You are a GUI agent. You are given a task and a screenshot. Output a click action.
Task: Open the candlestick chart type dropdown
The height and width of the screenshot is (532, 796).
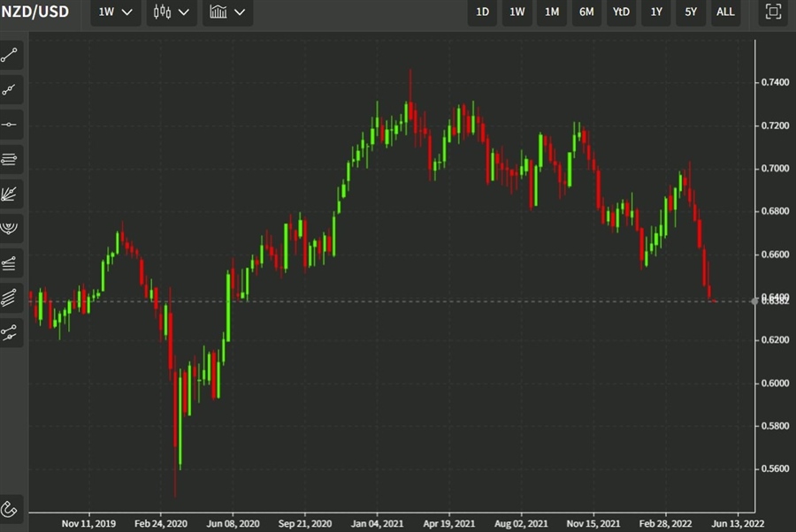point(172,11)
